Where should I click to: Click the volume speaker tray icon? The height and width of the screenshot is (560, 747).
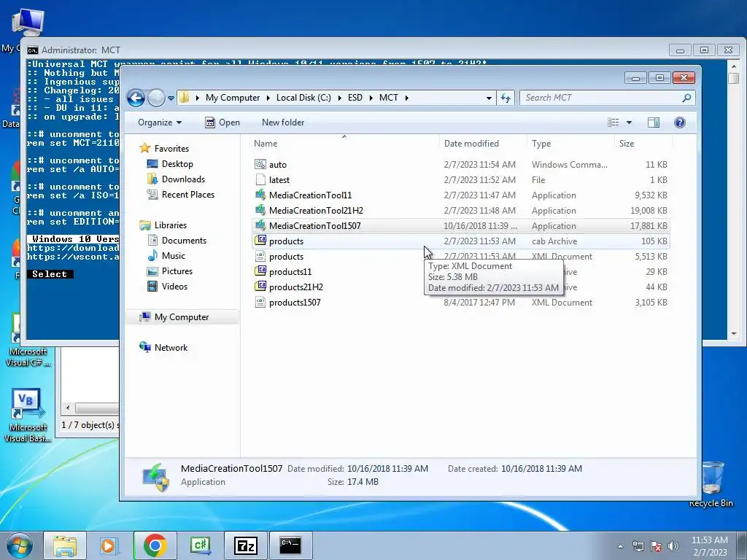click(673, 546)
